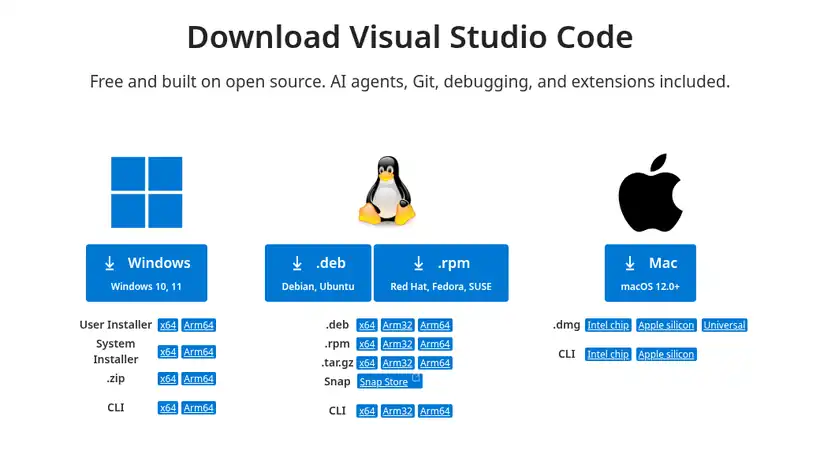Screen dimensions: 820x461
Task: Choose System Installer x64 link
Action: [x=168, y=352]
